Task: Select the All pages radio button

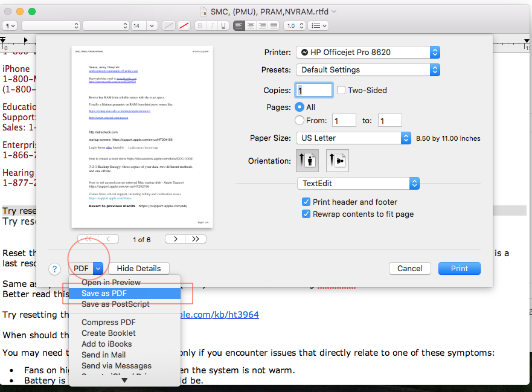Action: click(300, 108)
